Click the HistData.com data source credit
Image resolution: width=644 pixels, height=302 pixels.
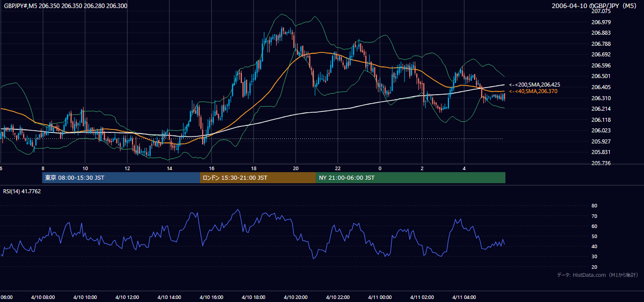(598, 275)
